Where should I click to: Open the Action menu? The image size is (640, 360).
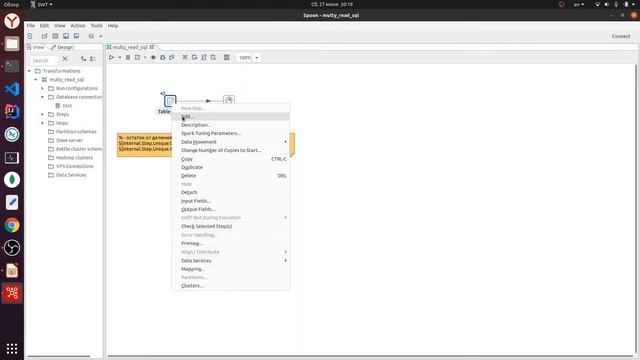pyautogui.click(x=78, y=26)
